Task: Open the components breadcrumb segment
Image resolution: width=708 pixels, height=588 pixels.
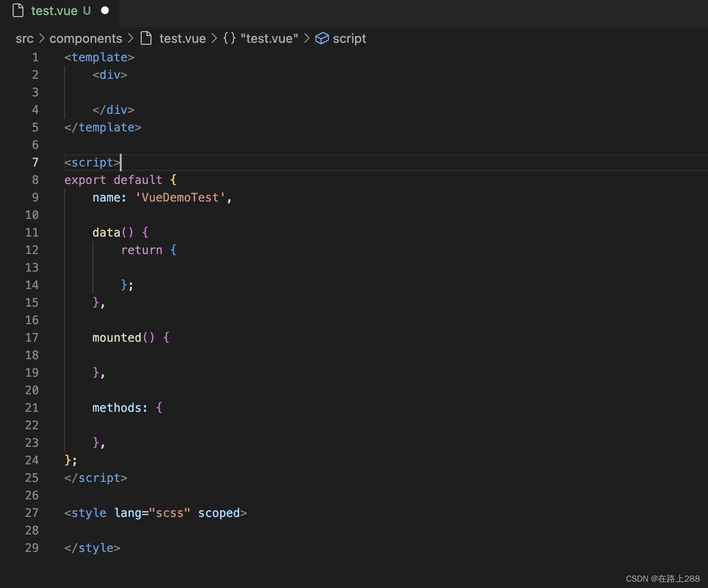Action: pyautogui.click(x=86, y=38)
